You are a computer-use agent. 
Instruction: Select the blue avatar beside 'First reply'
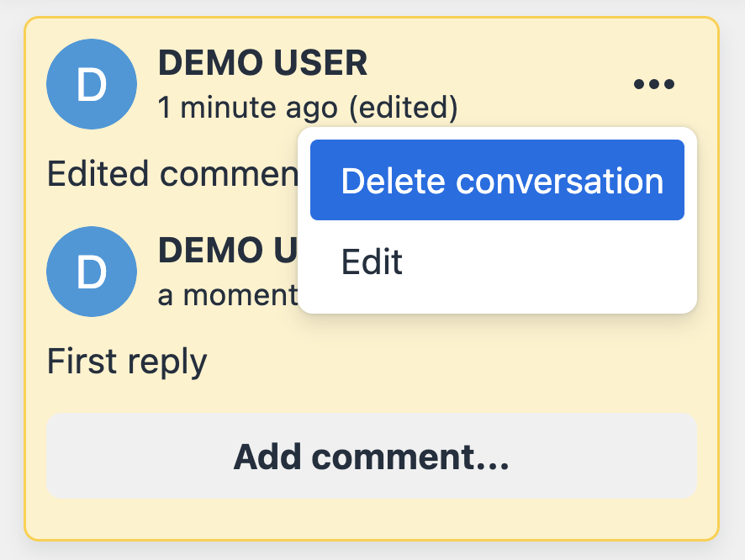coord(92,271)
